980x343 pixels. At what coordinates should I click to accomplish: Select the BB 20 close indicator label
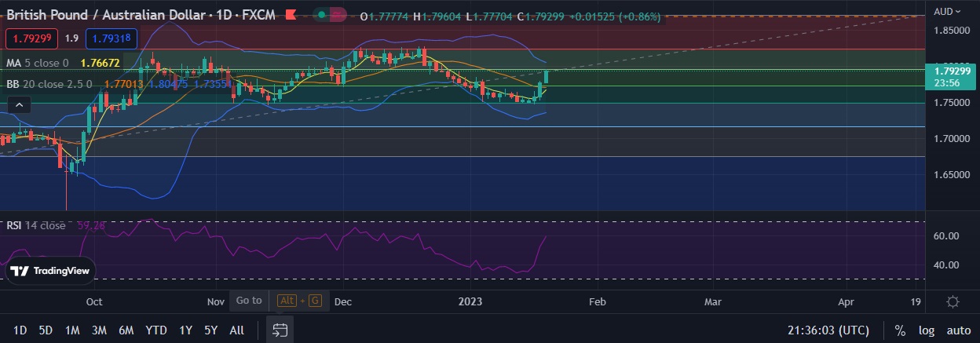[49, 83]
